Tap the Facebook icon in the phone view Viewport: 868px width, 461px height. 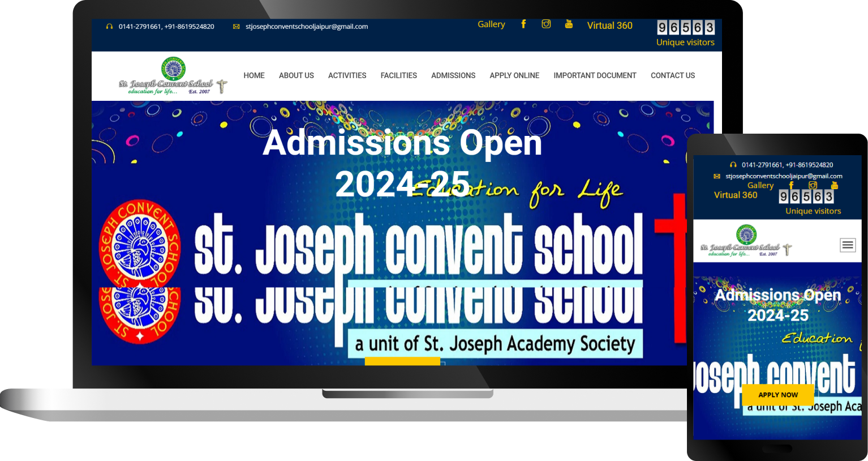click(x=791, y=185)
